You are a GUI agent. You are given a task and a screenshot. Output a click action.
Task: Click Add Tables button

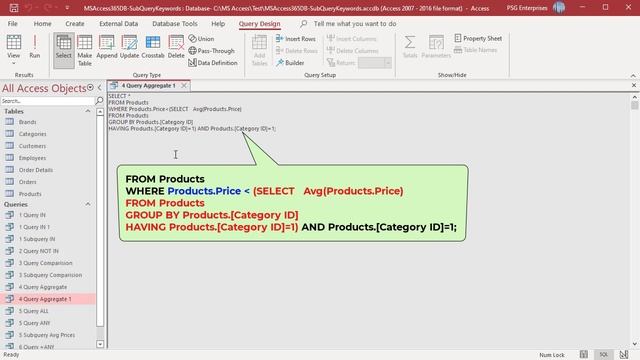[259, 49]
